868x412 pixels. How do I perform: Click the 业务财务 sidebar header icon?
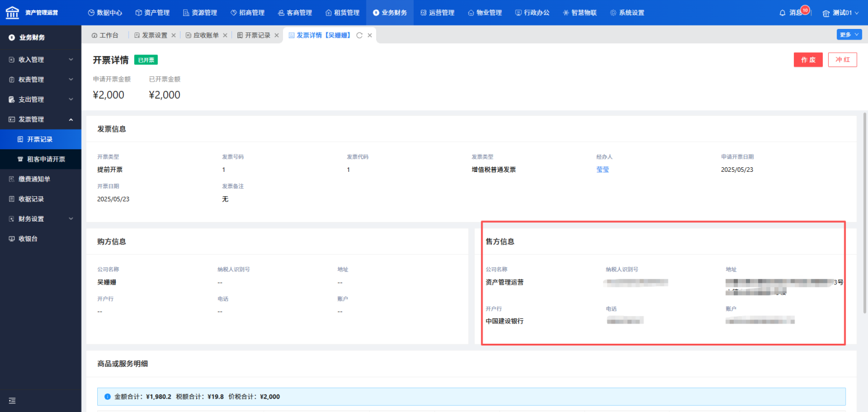tap(12, 38)
